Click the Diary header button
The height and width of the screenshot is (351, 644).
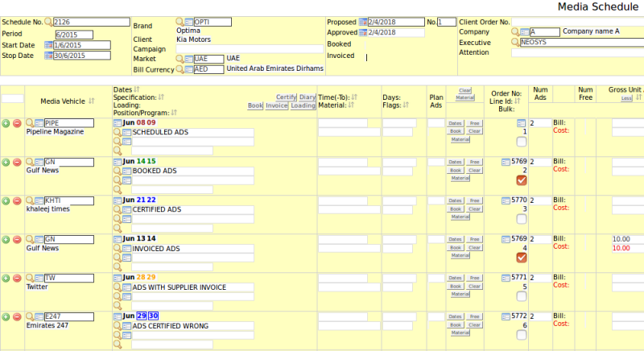coord(308,97)
